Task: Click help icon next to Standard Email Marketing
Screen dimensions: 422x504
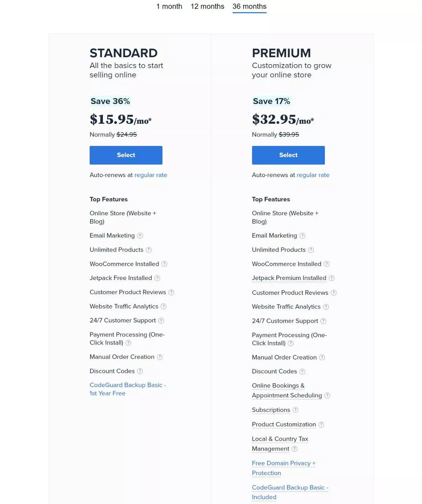Action: [140, 236]
